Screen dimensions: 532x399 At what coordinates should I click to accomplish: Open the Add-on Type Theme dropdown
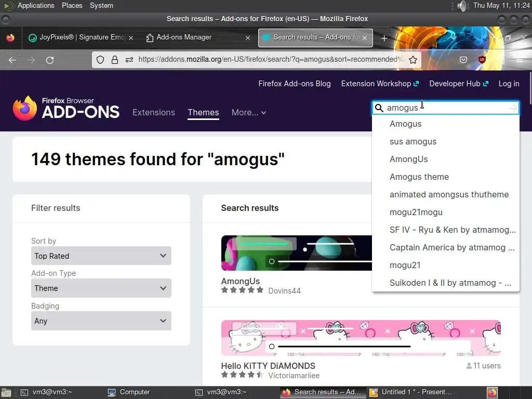click(x=101, y=288)
